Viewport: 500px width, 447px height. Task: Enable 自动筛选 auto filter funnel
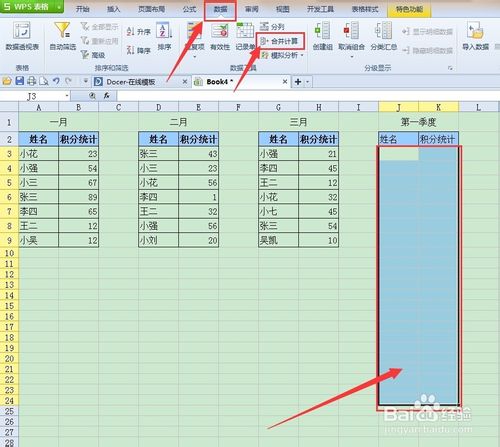point(63,36)
